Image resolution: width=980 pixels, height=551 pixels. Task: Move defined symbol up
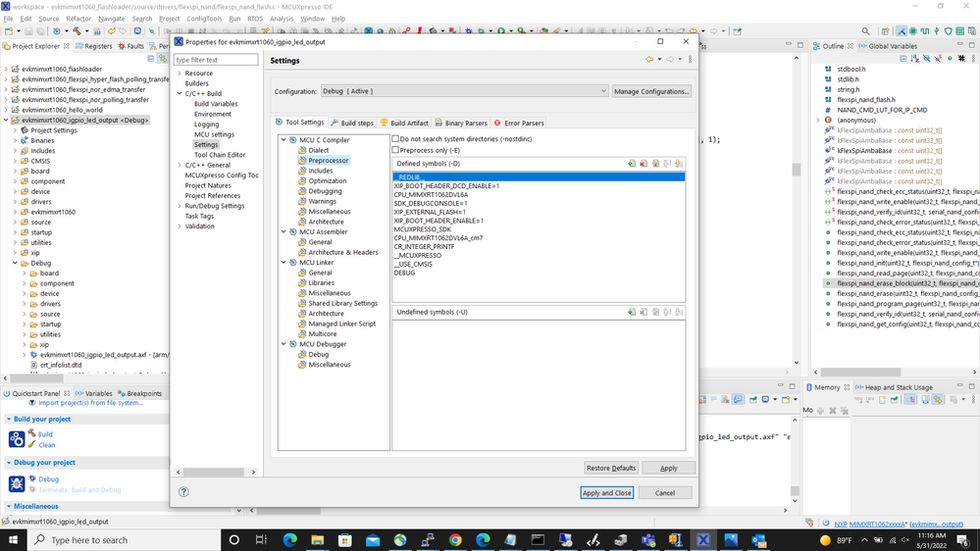[667, 164]
